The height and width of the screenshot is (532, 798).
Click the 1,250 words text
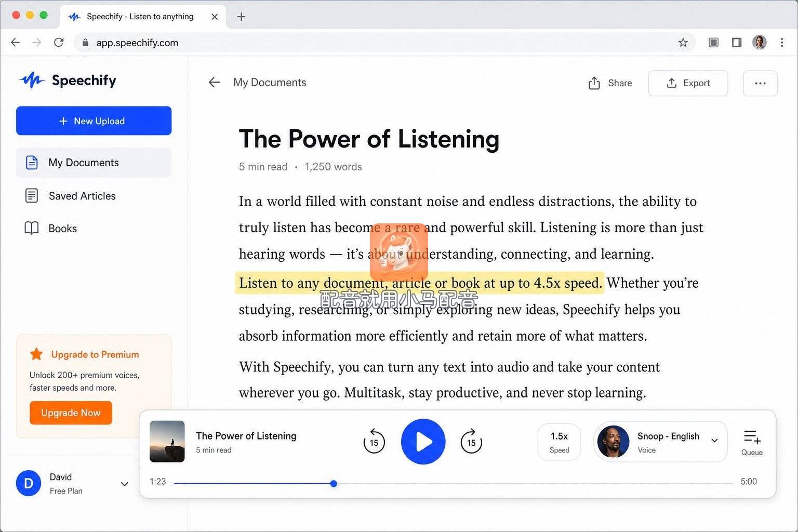334,167
